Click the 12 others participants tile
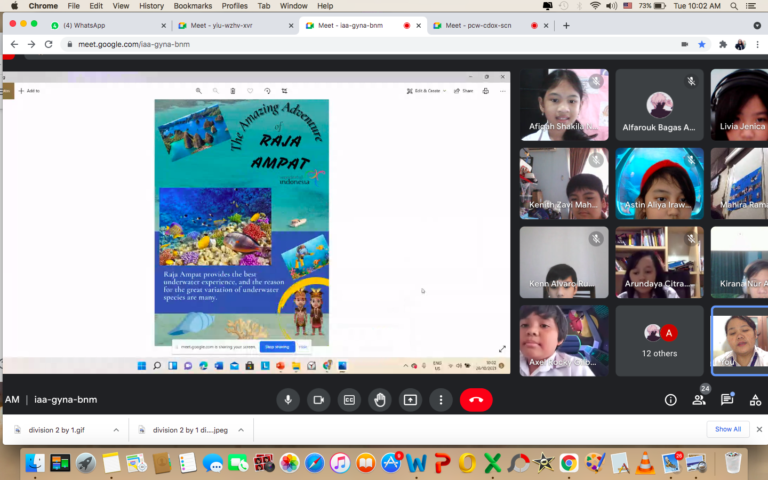 tap(659, 341)
